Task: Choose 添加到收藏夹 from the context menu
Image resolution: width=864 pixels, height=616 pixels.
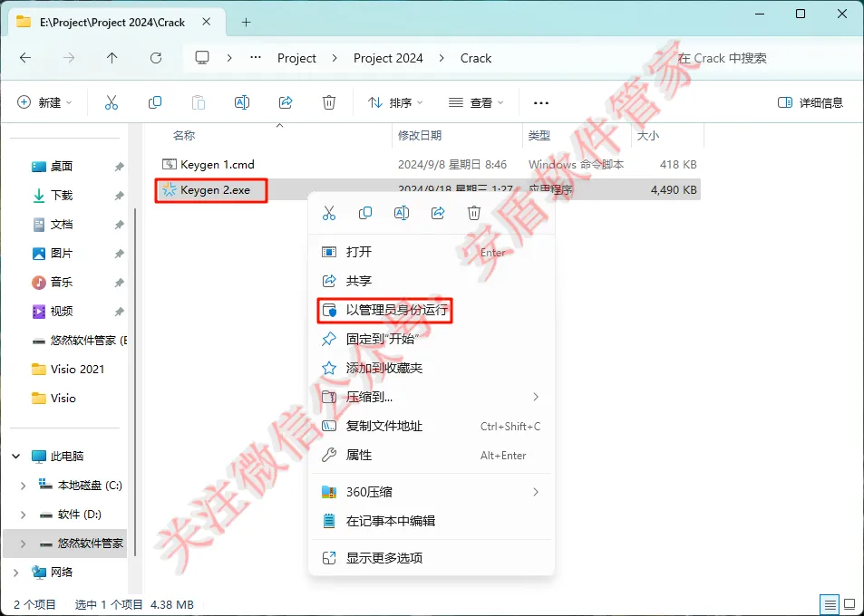Action: pos(432,368)
